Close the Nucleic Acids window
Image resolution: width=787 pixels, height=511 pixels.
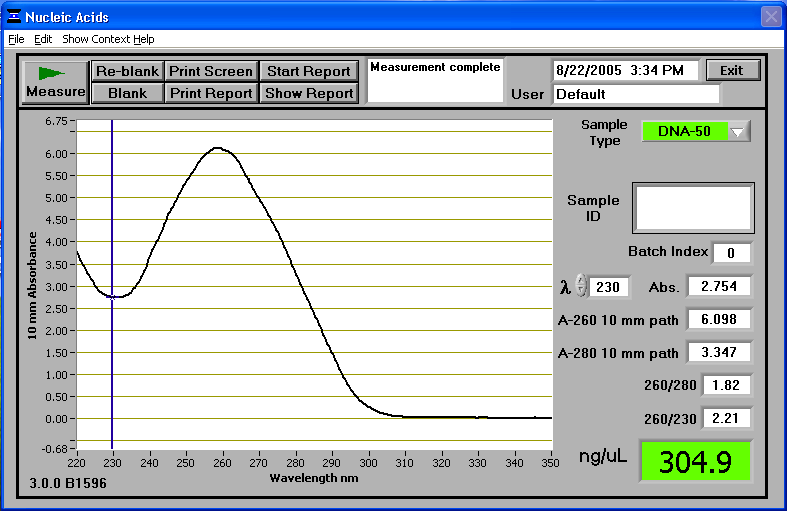coord(770,17)
